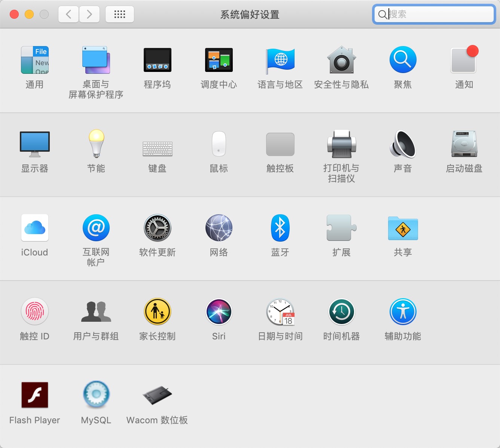Open the Siri preferences
Image resolution: width=500 pixels, height=448 pixels.
click(219, 312)
